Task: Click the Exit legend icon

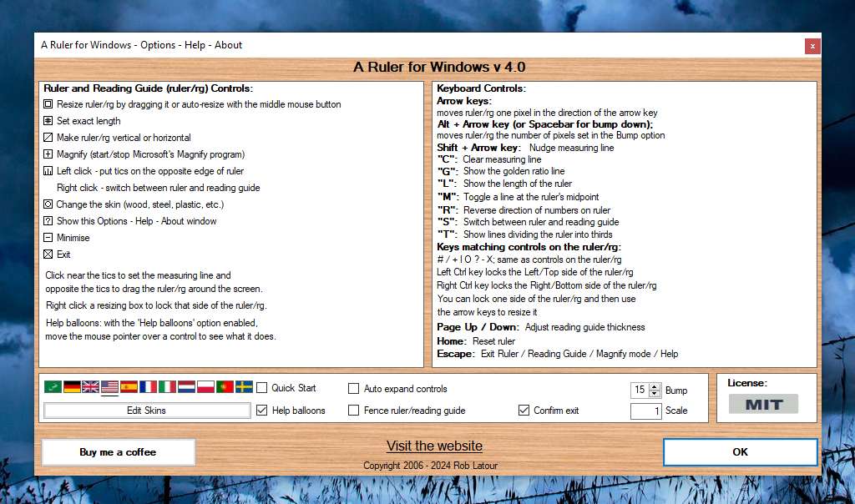Action: point(48,255)
